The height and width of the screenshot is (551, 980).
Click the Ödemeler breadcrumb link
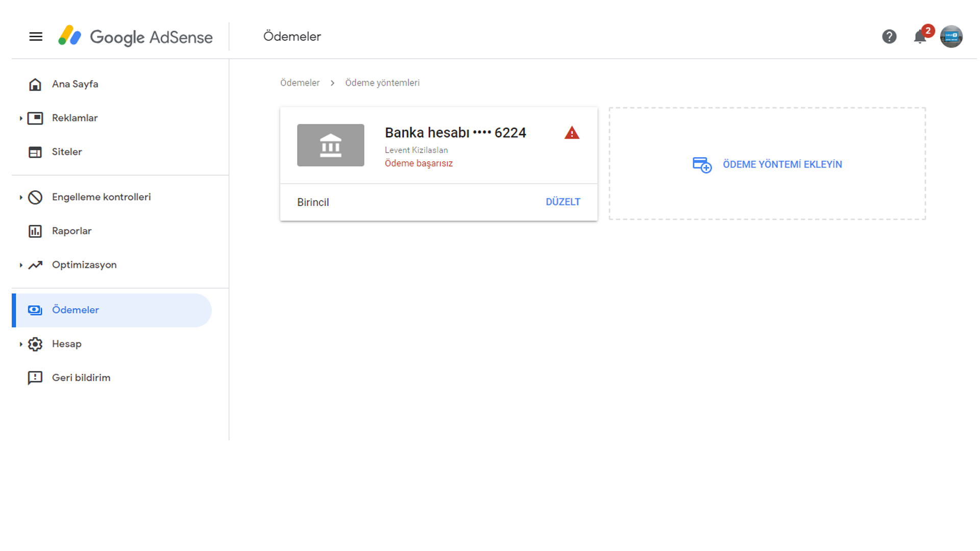(300, 83)
